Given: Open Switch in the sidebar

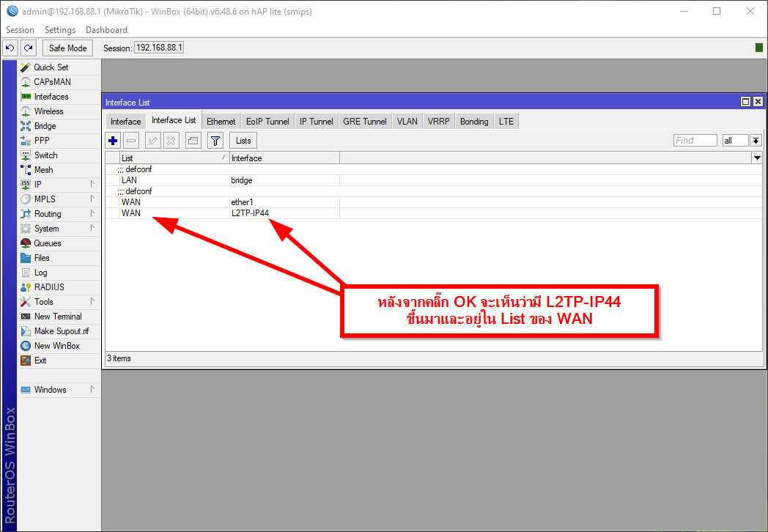Looking at the screenshot, I should (x=59, y=155).
